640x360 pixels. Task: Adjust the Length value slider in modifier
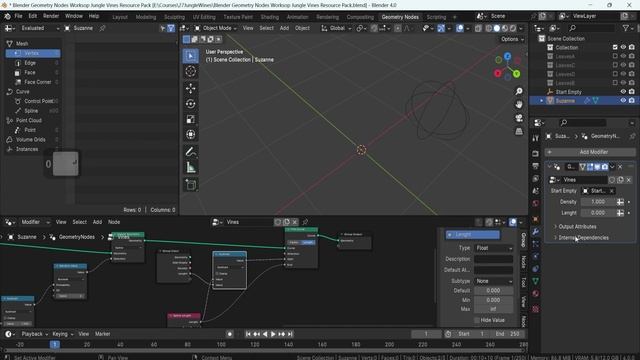click(x=598, y=213)
